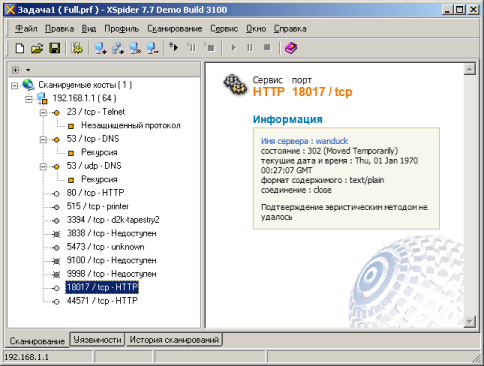Select the 5473 / tcp - unknown port

(x=105, y=247)
